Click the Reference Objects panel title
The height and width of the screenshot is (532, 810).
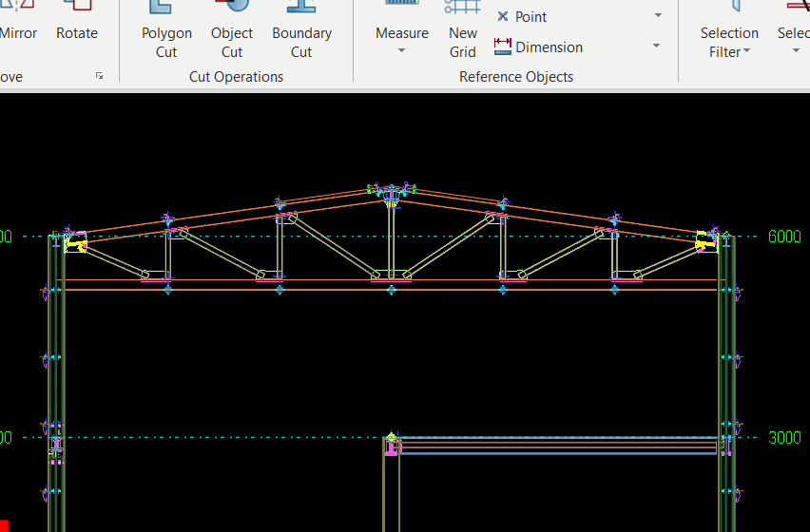[x=516, y=77]
